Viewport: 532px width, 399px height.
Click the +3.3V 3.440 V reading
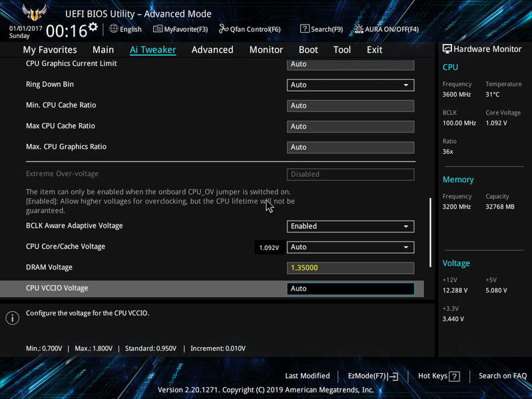point(453,319)
